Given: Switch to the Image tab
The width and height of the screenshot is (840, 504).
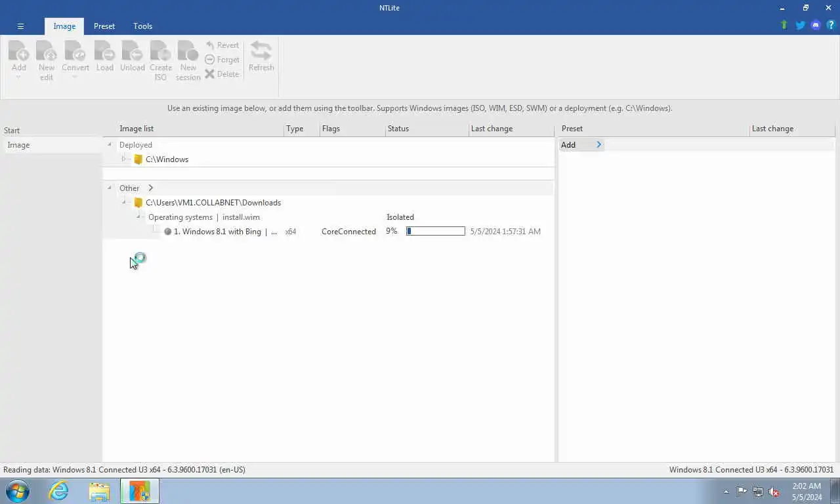Looking at the screenshot, I should (64, 26).
